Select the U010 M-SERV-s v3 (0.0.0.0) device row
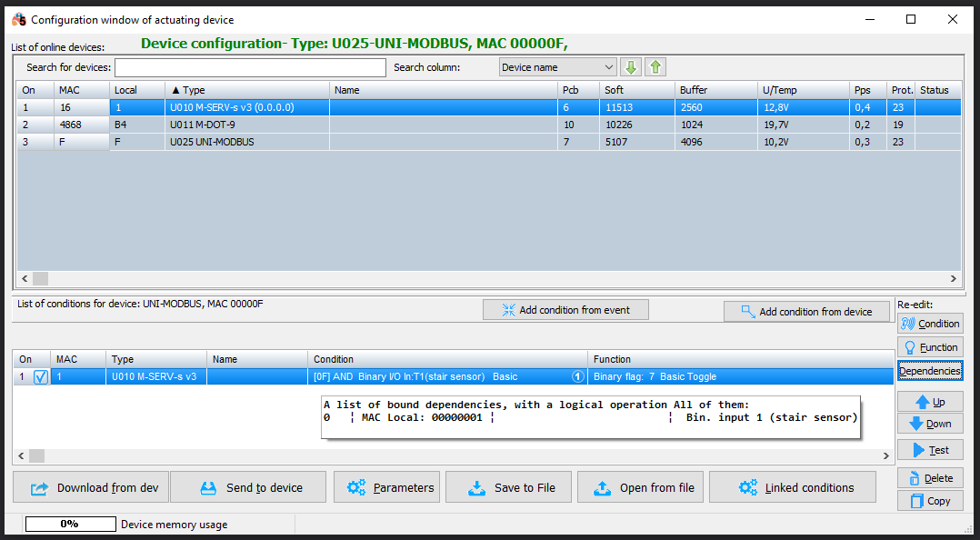This screenshot has width=980, height=540. click(489, 107)
